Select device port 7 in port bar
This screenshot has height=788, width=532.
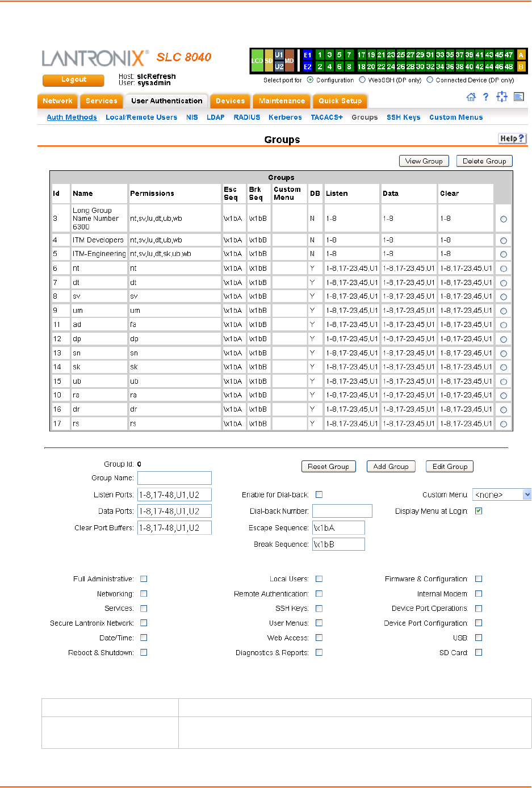[x=349, y=55]
